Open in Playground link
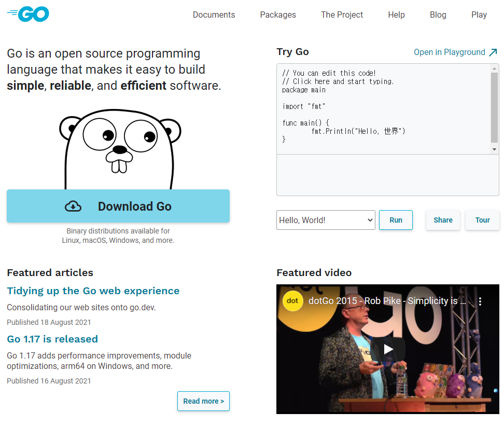Image resolution: width=504 pixels, height=426 pixels. 455,52
